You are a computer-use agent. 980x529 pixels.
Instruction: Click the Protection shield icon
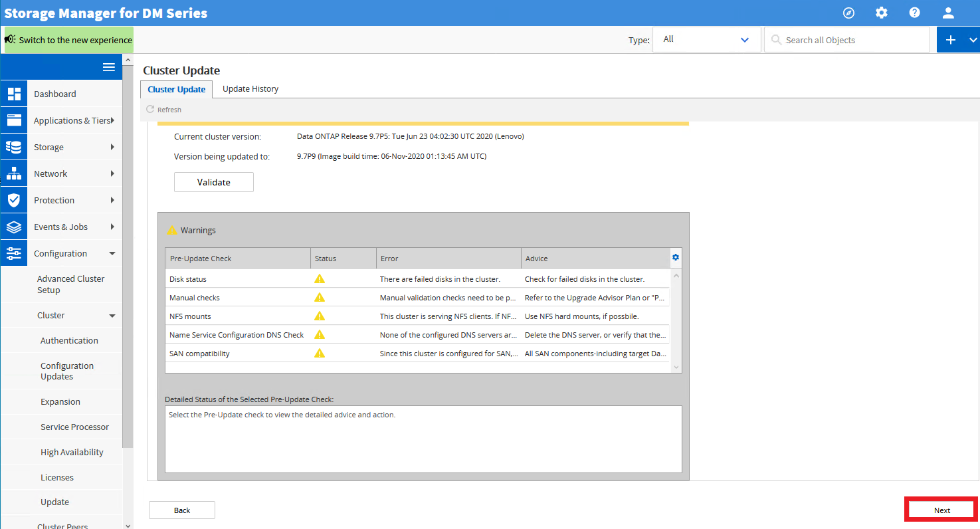pos(14,200)
